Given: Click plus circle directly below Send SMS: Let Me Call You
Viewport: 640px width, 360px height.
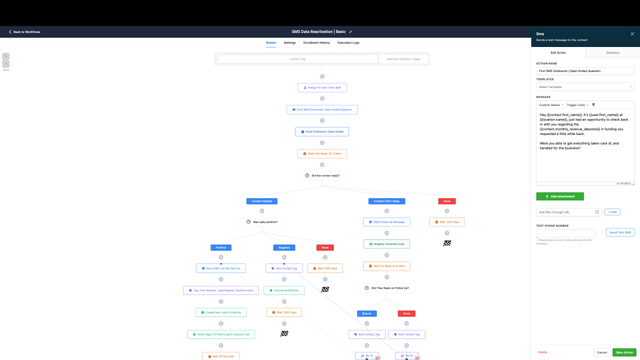Looking at the screenshot, I should click(221, 280).
